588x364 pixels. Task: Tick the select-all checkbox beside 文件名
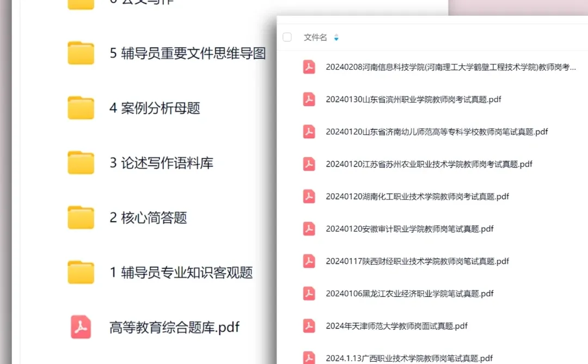[x=287, y=37]
